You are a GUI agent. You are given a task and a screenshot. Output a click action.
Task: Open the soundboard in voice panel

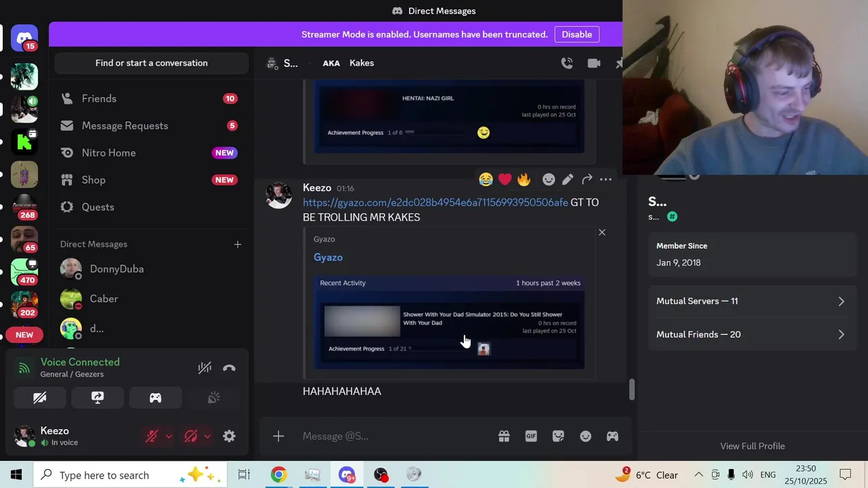[214, 398]
